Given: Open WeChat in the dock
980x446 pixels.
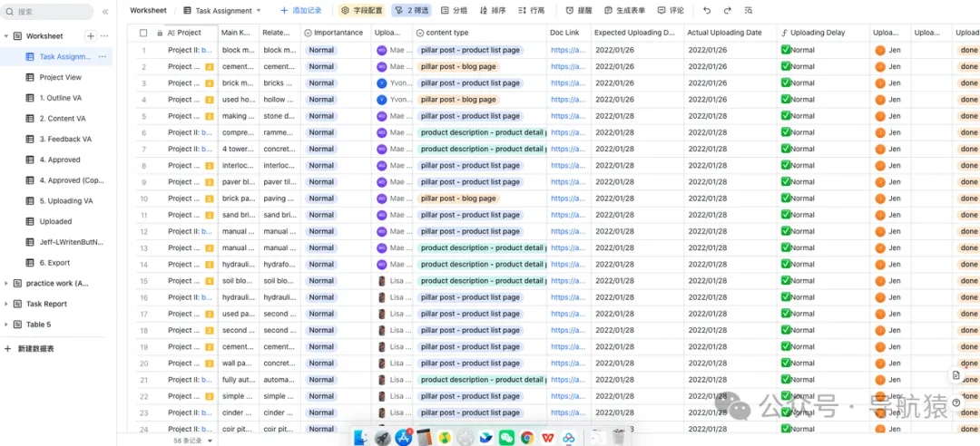Looking at the screenshot, I should (507, 437).
